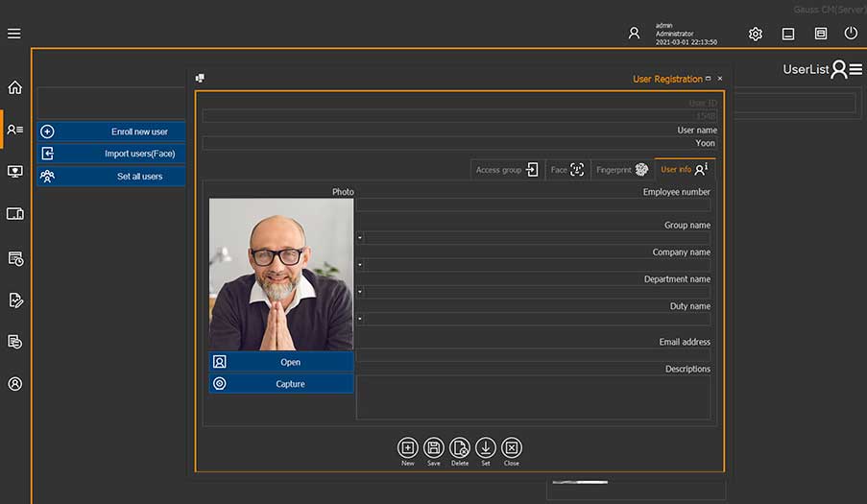Open the schedule log sidebar icon

point(15,258)
